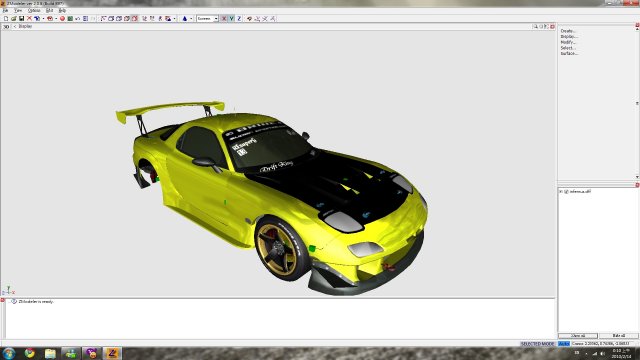
Task: Click the Auto indicator in status bar
Action: pyautogui.click(x=564, y=344)
